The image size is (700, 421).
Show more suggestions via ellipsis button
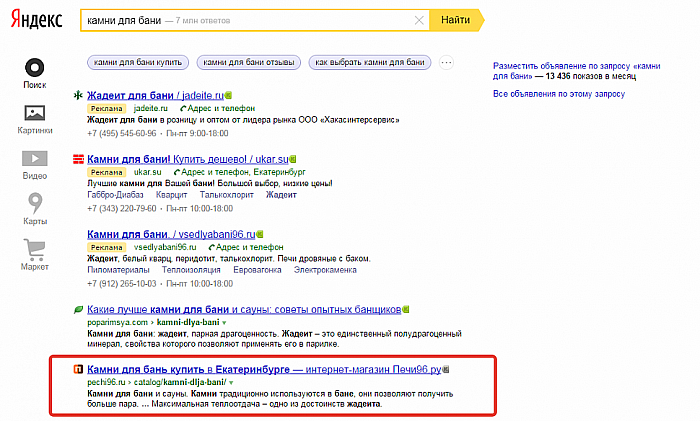tap(446, 63)
